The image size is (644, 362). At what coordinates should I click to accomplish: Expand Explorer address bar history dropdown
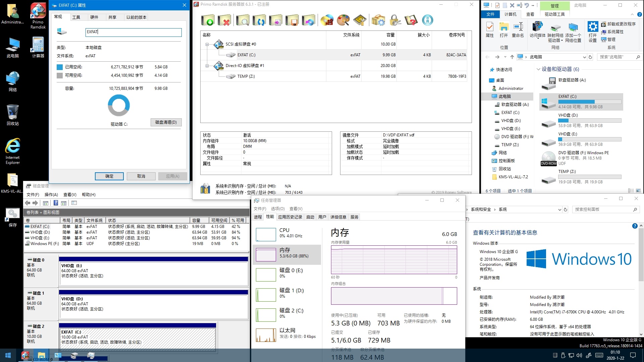click(x=584, y=57)
